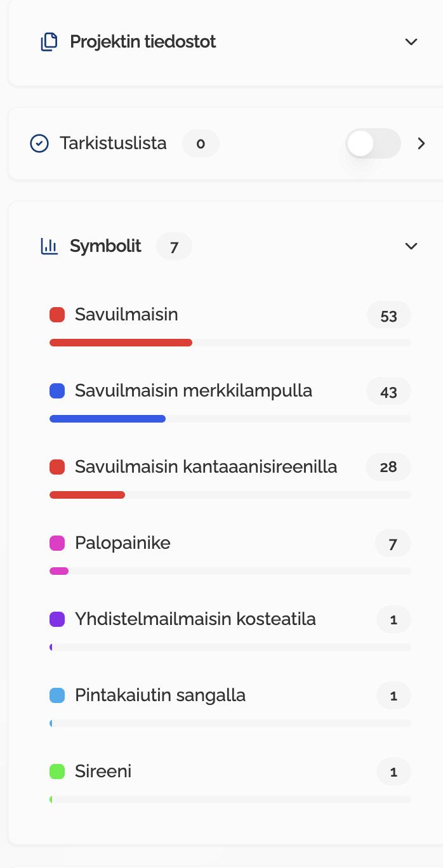Click the Palopainike count badge showing 7
Image resolution: width=443 pixels, height=868 pixels.
pyautogui.click(x=393, y=543)
